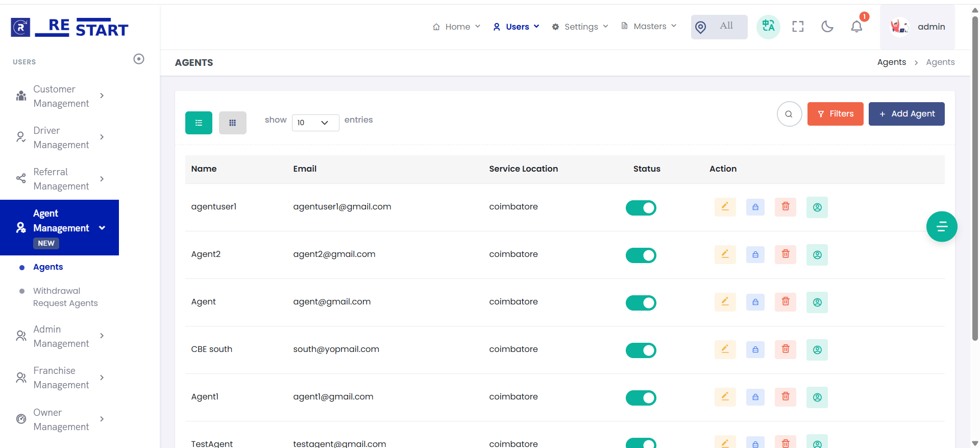The image size is (980, 448).
Task: Enter fullscreen mode
Action: coord(798,27)
